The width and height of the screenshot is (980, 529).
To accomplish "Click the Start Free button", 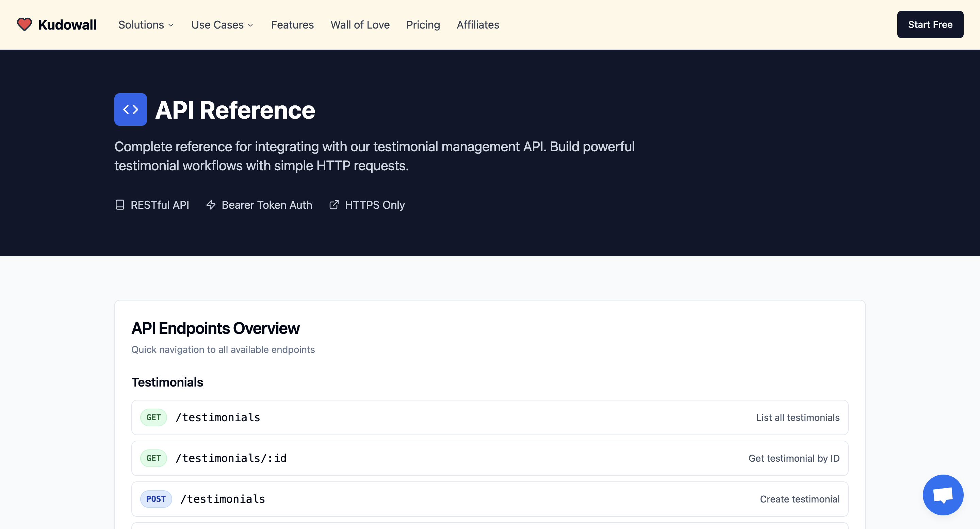I will tap(930, 25).
